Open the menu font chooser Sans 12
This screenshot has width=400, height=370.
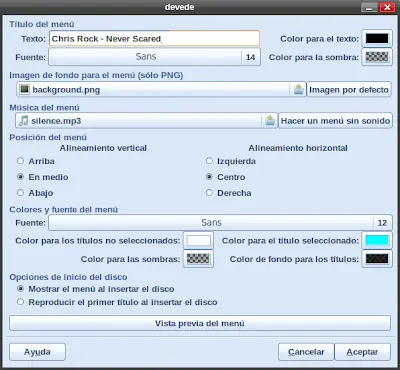[220, 222]
